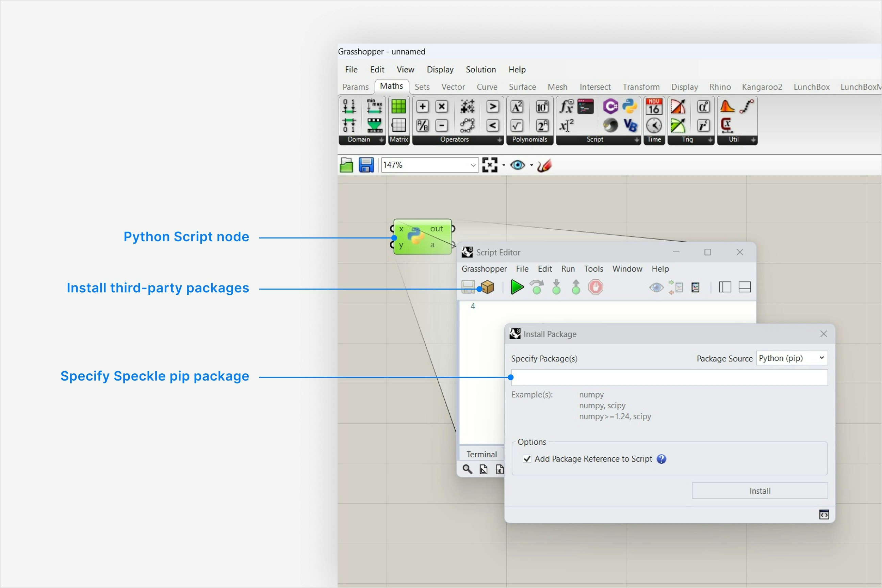Expand the 147% zoom level dropdown
The width and height of the screenshot is (882, 588).
tap(473, 165)
